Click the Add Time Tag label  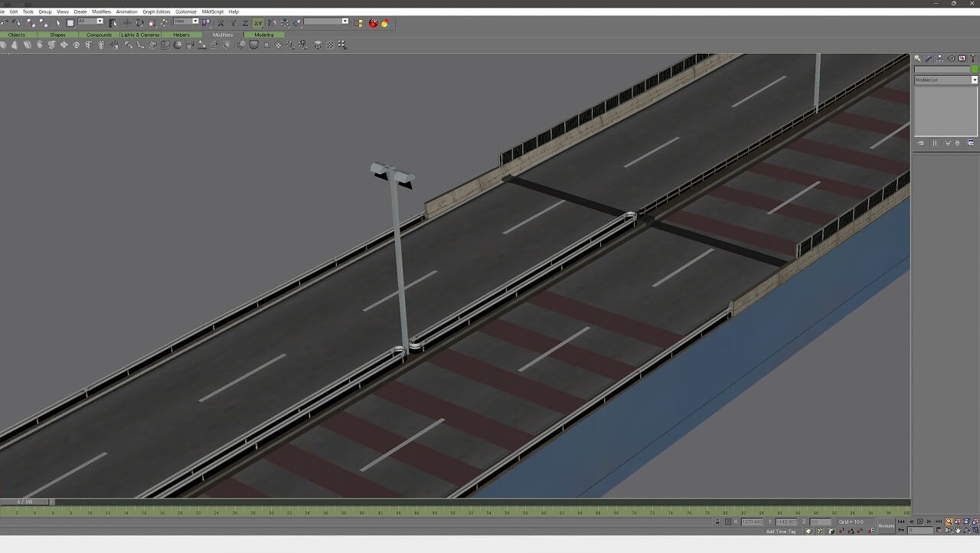point(780,532)
